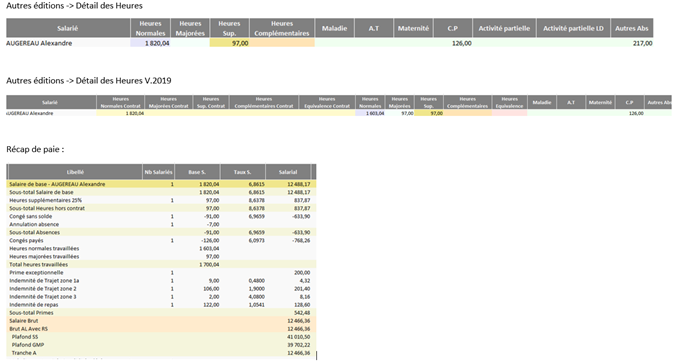Click Heures Equivalence Contrat header in V.2019 table
This screenshot has width=674, height=362.
[327, 102]
